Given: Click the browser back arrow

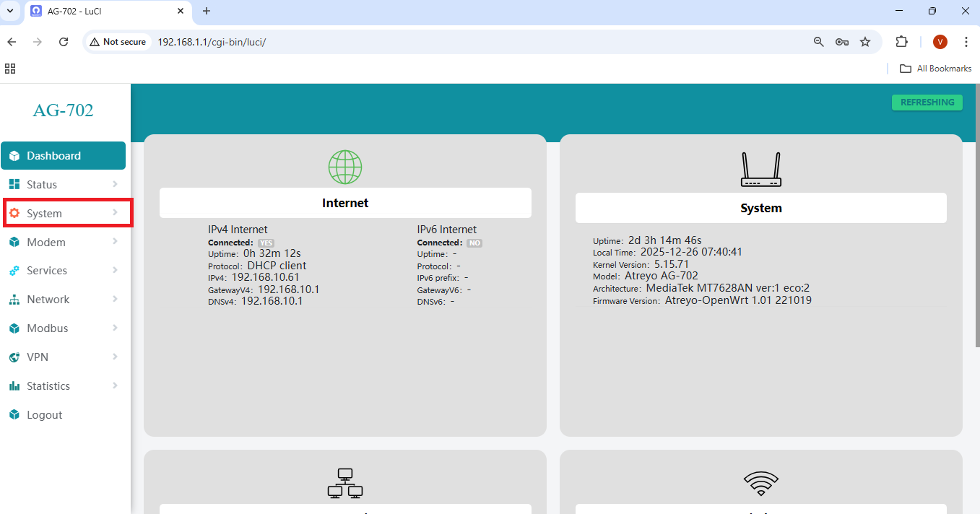Looking at the screenshot, I should [x=12, y=42].
